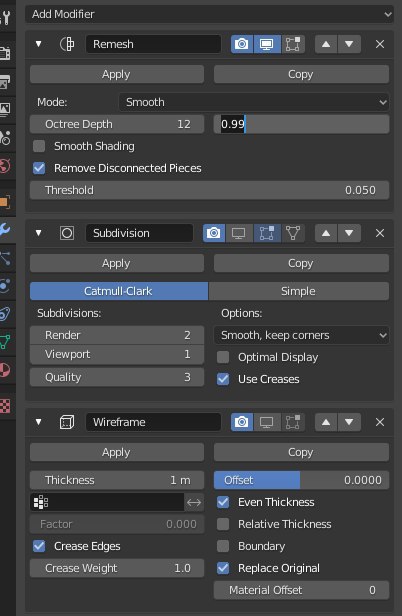The image size is (402, 616).
Task: Move the Wireframe modifier up
Action: point(326,422)
